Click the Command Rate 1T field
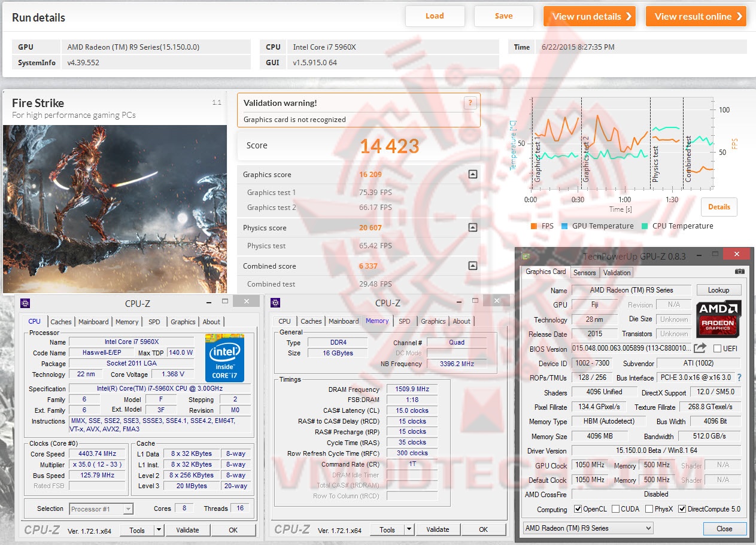This screenshot has width=756, height=545. (412, 464)
